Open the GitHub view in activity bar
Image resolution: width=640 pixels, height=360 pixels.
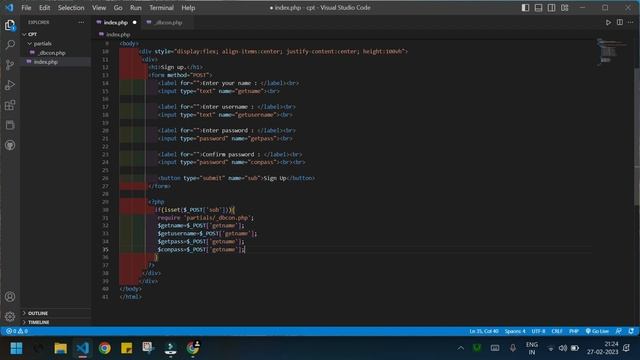[10, 145]
